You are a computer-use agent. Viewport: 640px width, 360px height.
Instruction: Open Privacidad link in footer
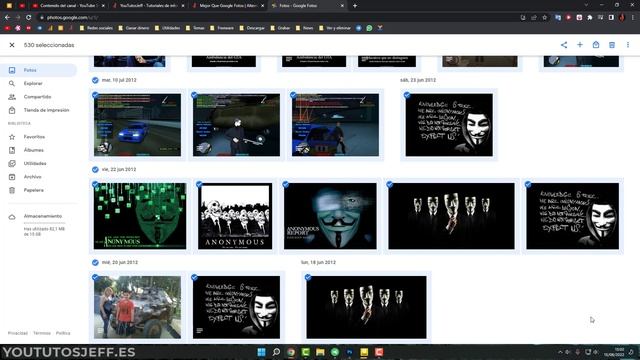click(x=18, y=333)
